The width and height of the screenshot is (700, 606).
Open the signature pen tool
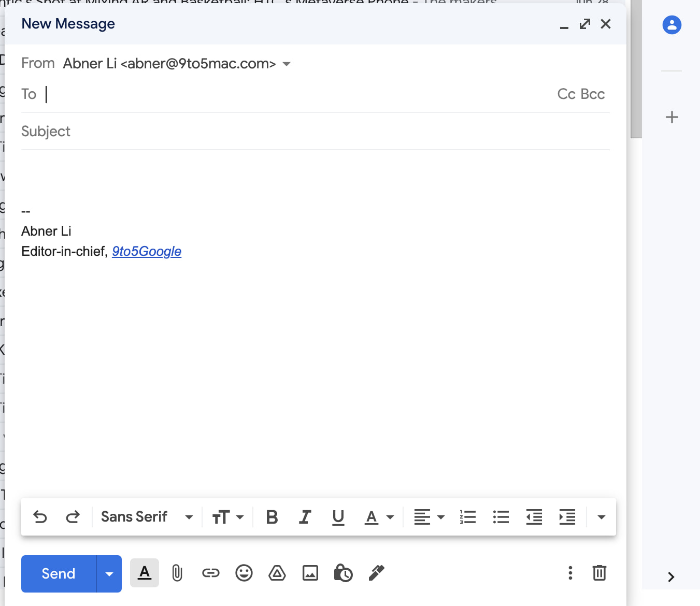tap(376, 573)
